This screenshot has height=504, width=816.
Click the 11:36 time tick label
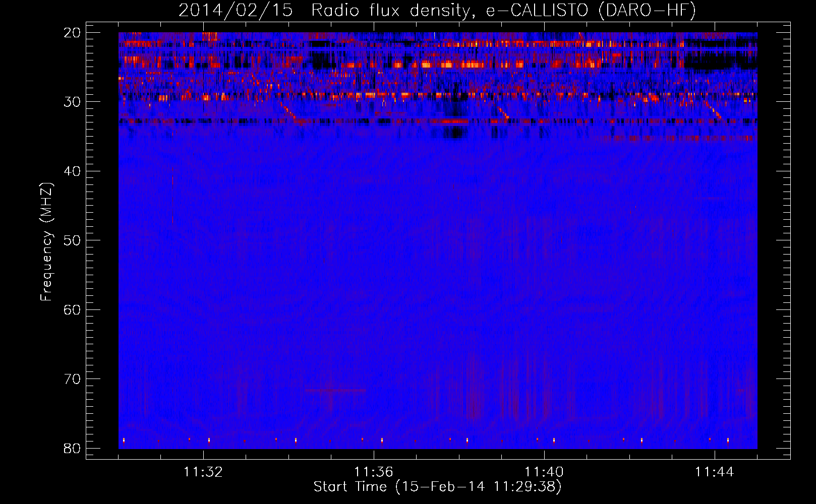(x=374, y=472)
